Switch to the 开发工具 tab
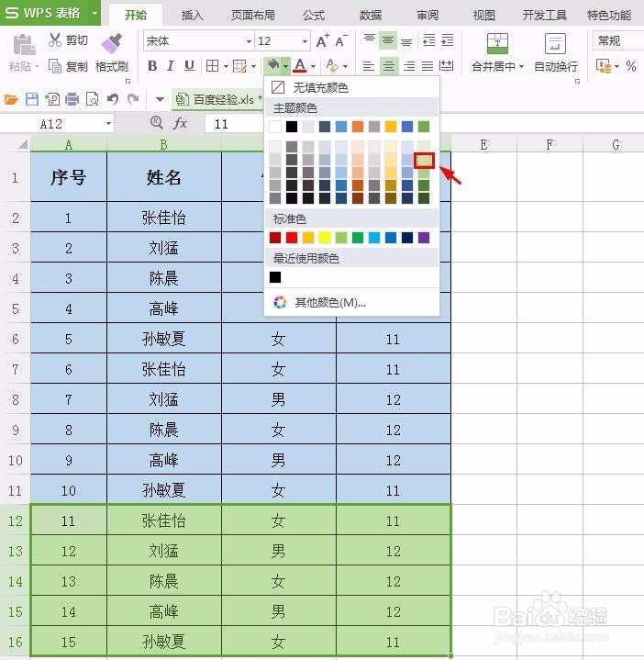644x660 pixels. [544, 16]
